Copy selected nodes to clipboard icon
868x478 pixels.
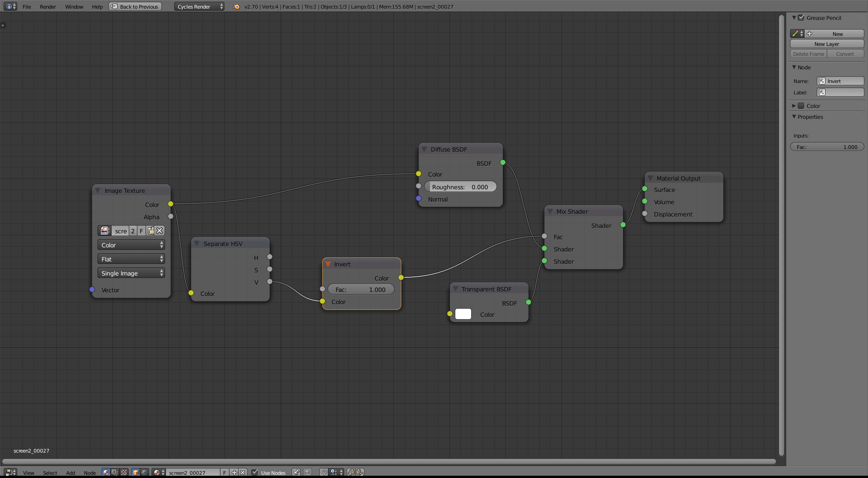click(351, 473)
